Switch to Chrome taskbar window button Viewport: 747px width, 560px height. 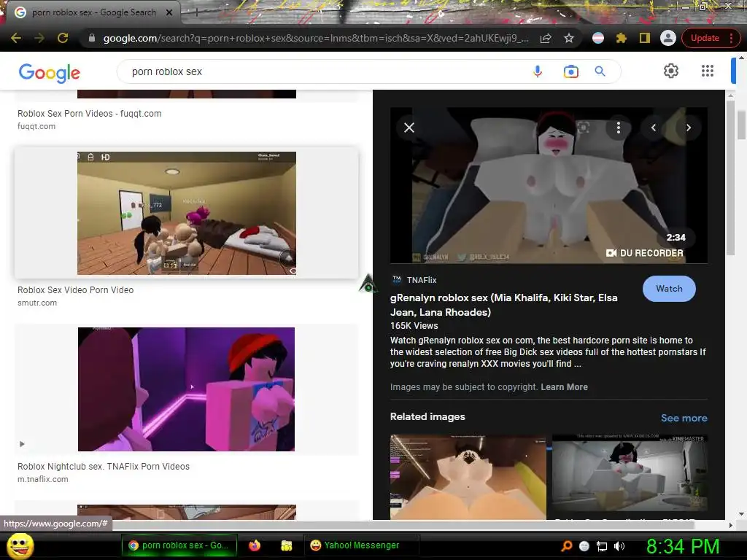[x=179, y=545]
